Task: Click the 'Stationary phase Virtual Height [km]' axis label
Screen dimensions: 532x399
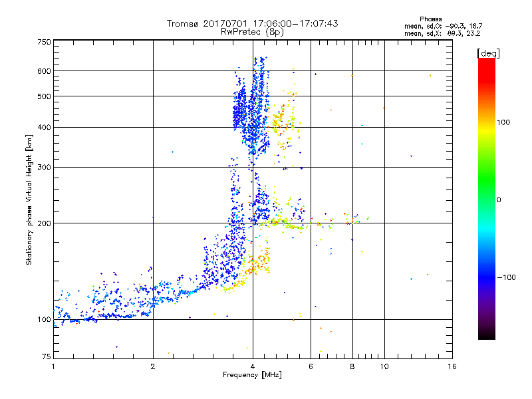Action: pos(29,200)
